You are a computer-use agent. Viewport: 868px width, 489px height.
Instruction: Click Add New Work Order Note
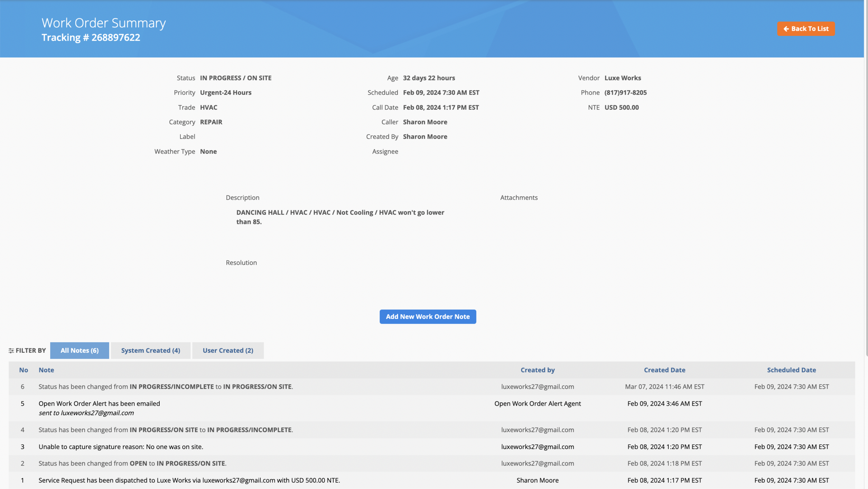tap(428, 317)
